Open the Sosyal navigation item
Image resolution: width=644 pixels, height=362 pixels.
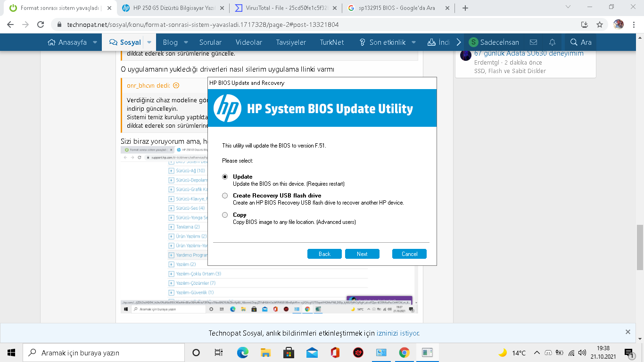(x=125, y=42)
